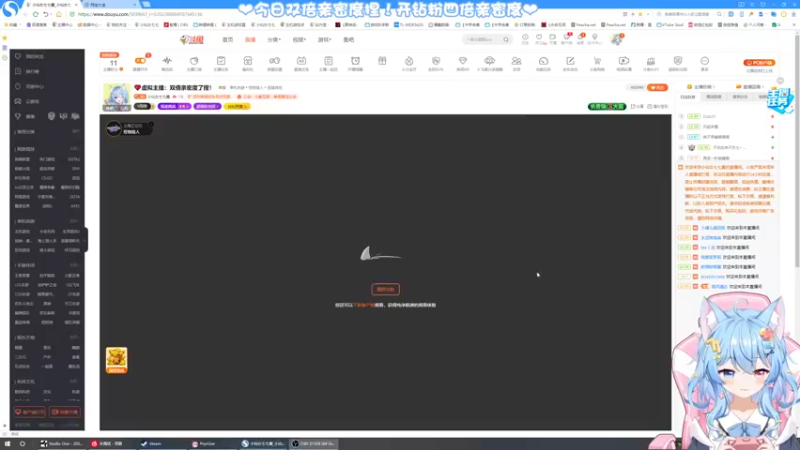Click the streamer avatar thumbnail beside title
Image resolution: width=800 pixels, height=450 pixels.
[116, 97]
